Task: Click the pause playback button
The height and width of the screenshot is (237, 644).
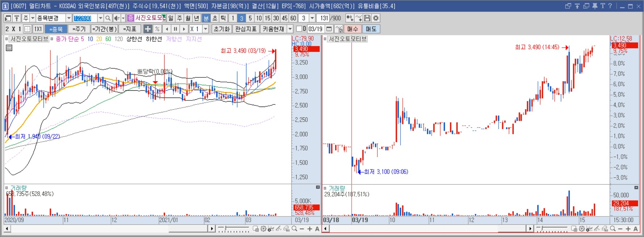Action: (175, 29)
